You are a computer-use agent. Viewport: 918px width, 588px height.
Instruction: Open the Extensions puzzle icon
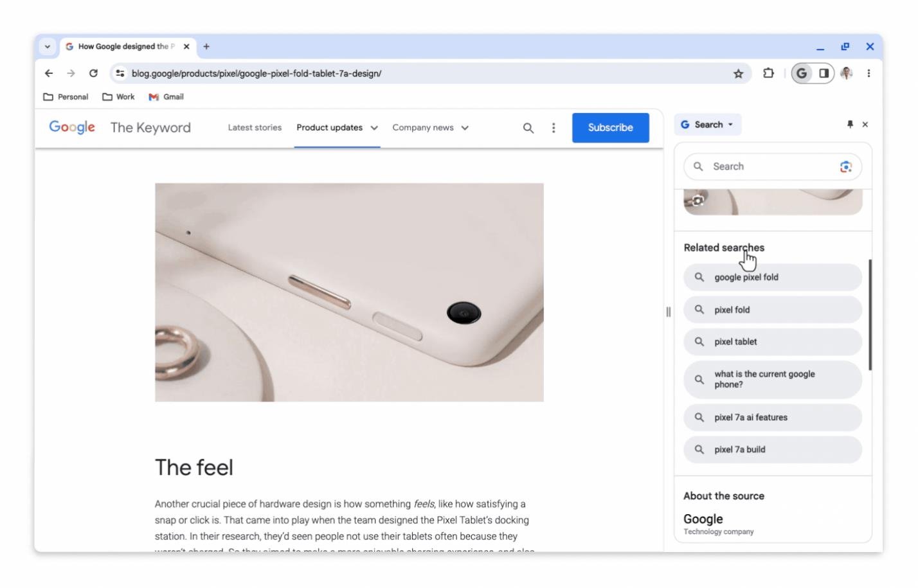click(768, 73)
